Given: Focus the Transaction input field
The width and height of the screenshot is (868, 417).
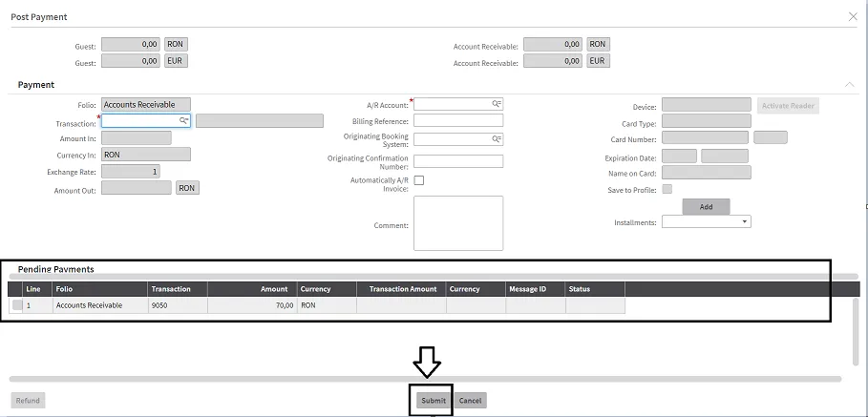Looking at the screenshot, I should (x=145, y=120).
